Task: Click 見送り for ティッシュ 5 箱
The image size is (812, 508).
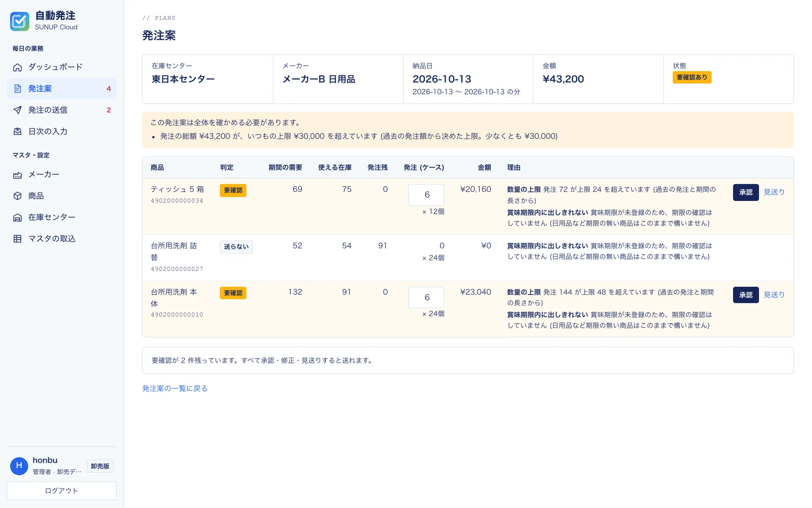Action: click(774, 192)
